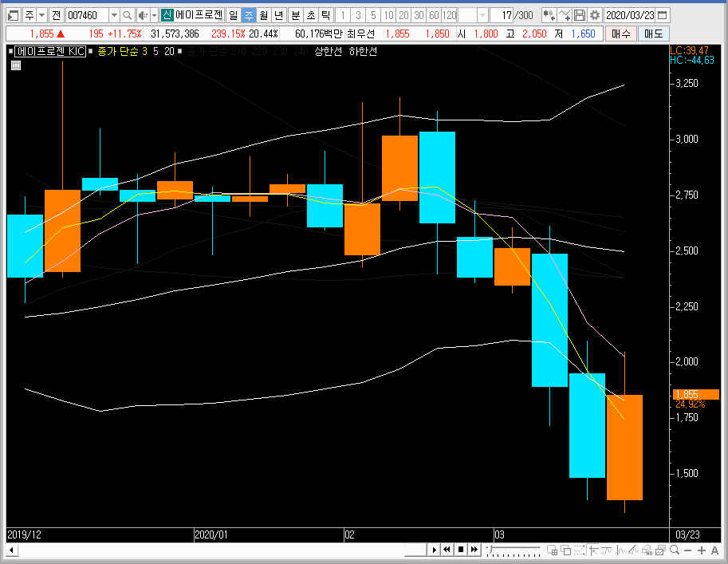Click the 31,573,386 volume value
This screenshot has height=564, width=728.
(175, 34)
